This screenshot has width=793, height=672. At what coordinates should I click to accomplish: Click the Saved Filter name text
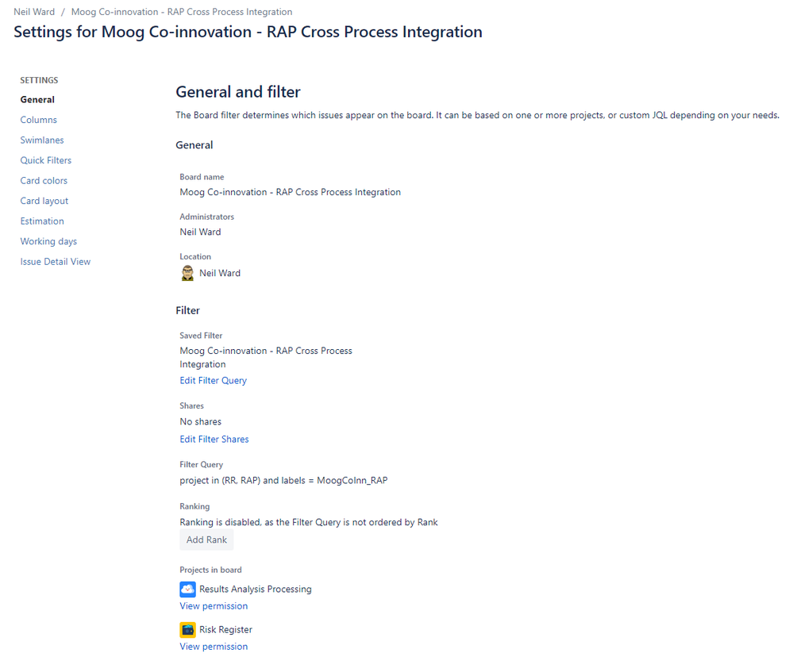pos(266,358)
